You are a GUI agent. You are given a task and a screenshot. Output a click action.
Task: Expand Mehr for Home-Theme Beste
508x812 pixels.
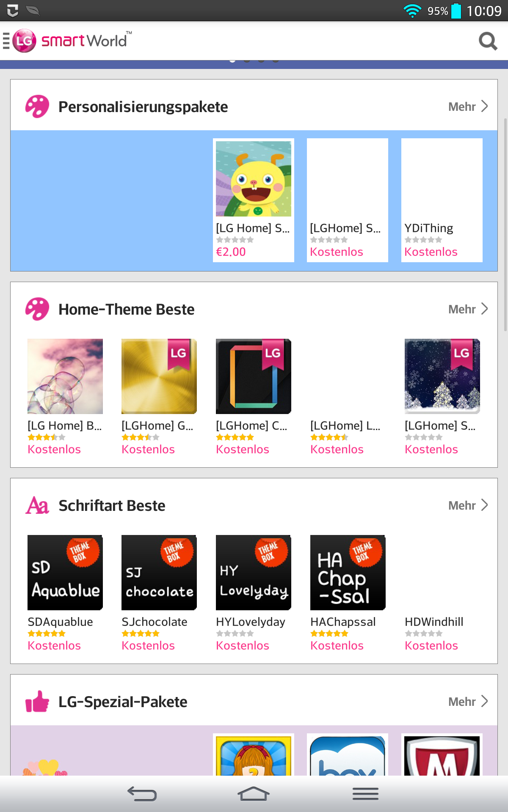468,309
